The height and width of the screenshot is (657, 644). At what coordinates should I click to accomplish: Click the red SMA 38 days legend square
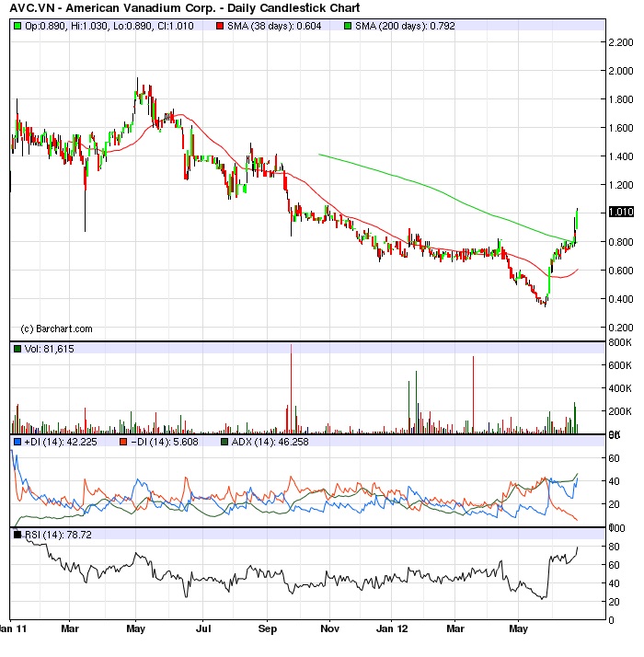(220, 26)
